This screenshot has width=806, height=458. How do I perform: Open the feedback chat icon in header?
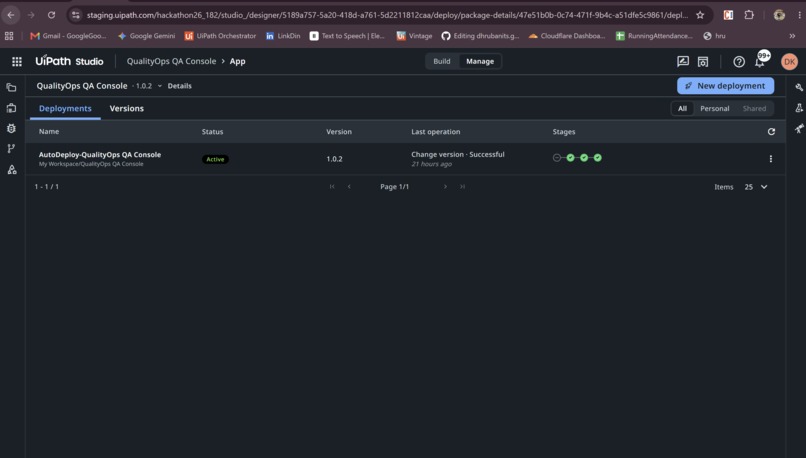[683, 62]
